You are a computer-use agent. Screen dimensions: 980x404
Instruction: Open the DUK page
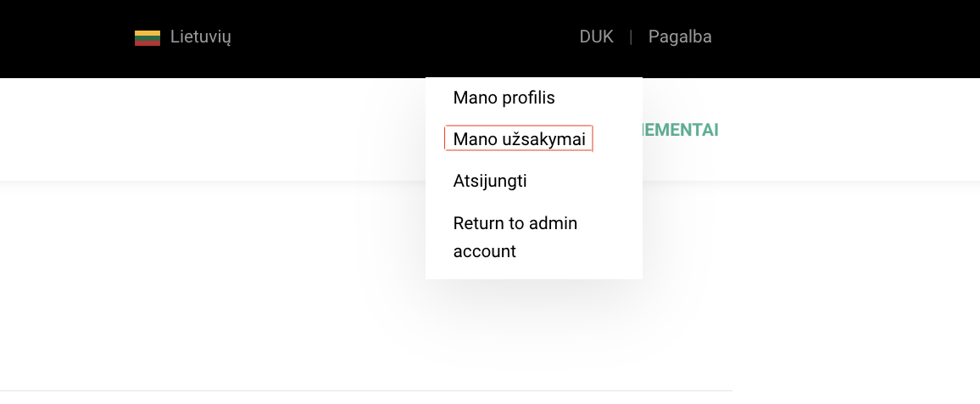pos(596,36)
